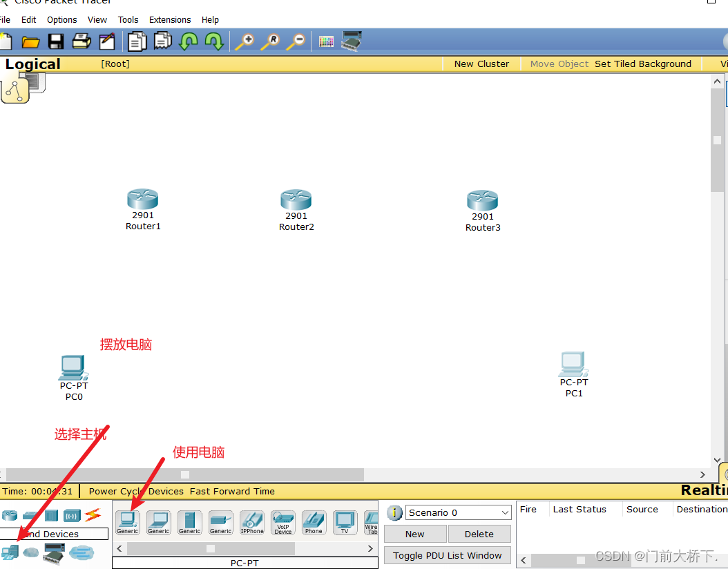Pick the Generic Server device
This screenshot has height=569, width=728.
pyautogui.click(x=189, y=522)
